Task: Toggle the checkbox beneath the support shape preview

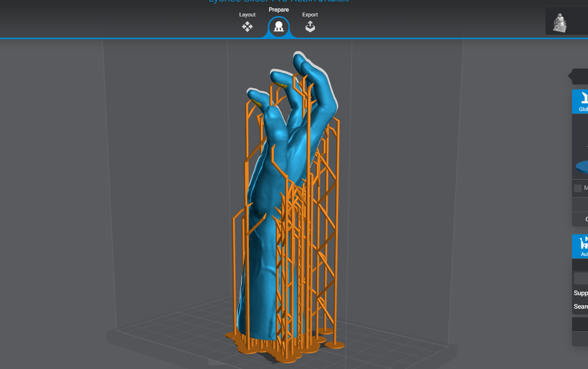Action: click(x=578, y=188)
